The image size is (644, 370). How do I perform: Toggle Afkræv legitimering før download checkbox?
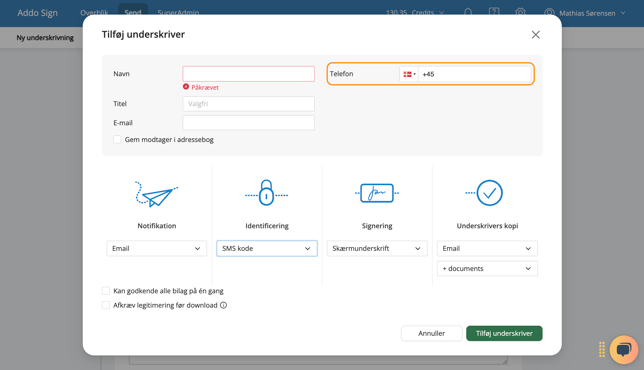coord(106,305)
